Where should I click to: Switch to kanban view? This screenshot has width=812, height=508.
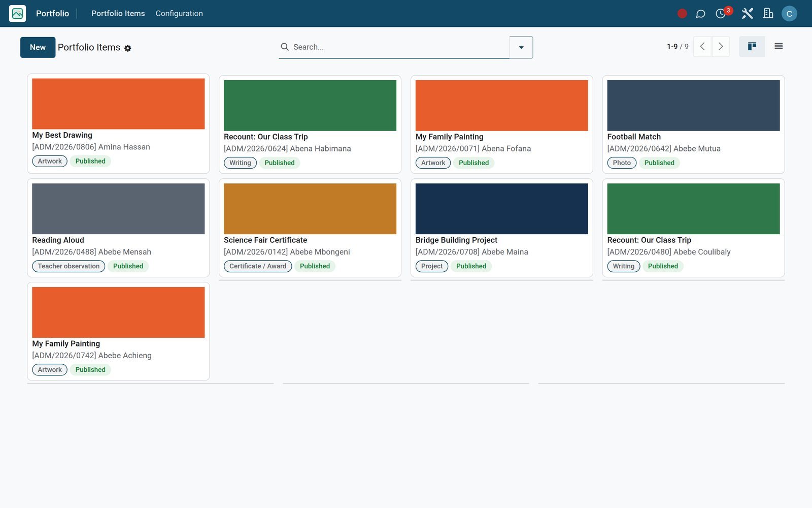(752, 47)
